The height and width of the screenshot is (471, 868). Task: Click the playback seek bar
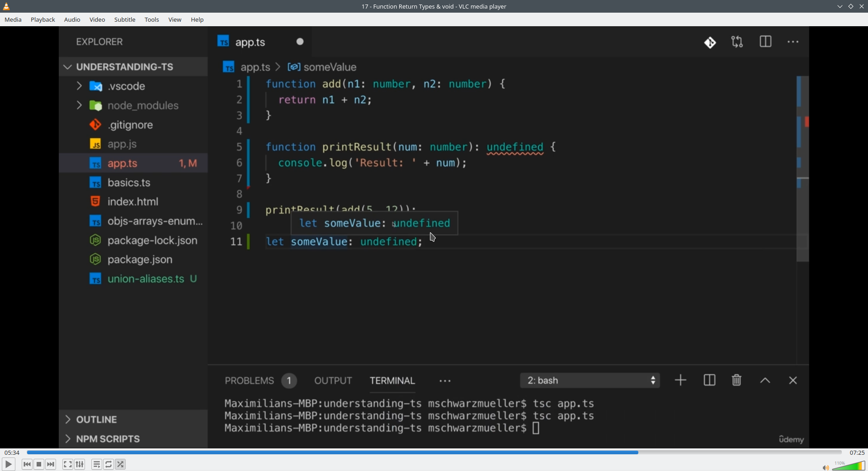(x=434, y=452)
